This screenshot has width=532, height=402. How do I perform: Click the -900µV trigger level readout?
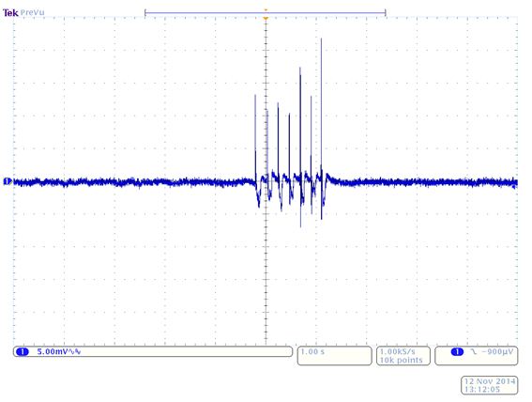tap(497, 351)
